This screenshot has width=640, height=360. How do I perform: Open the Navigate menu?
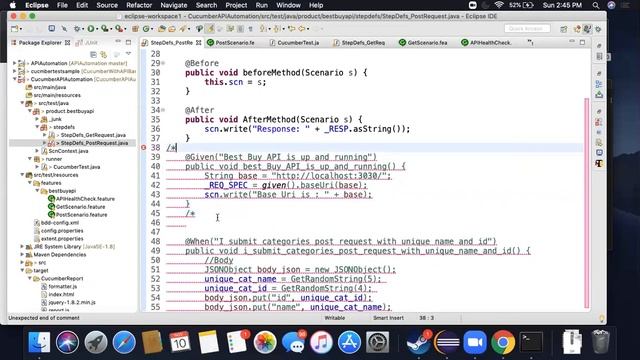173,5
